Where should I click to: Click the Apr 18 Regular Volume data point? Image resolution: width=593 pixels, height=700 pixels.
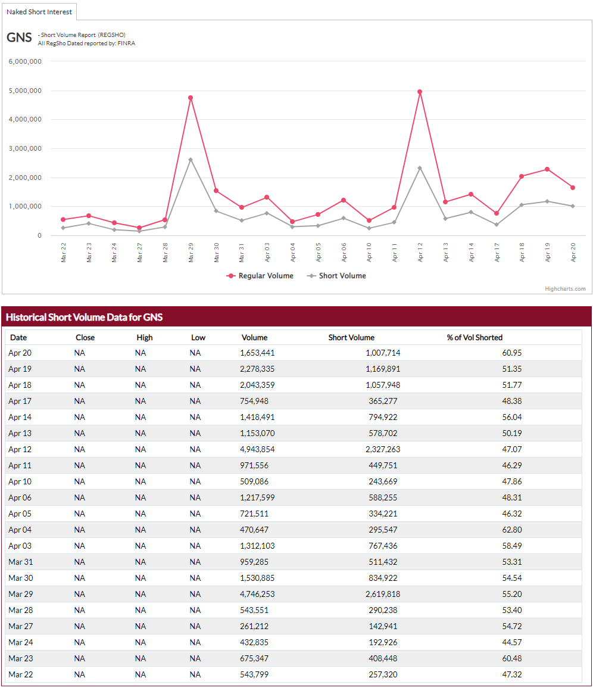pos(522,176)
